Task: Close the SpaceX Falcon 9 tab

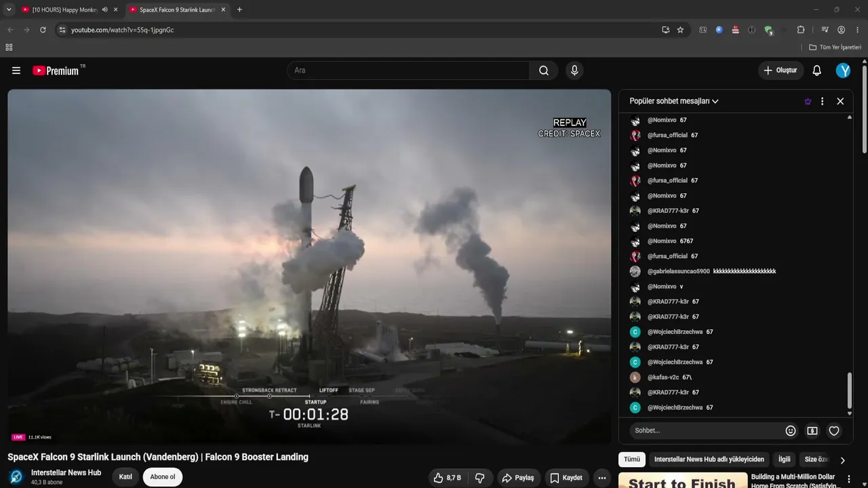Action: pyautogui.click(x=223, y=9)
